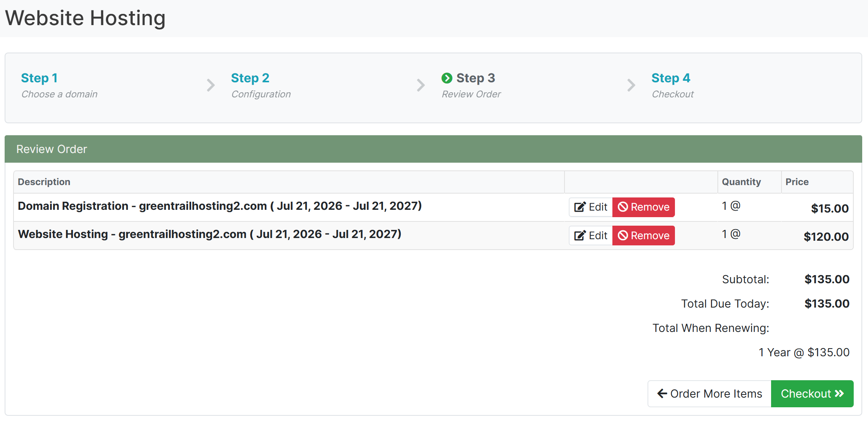The image size is (868, 432).
Task: Click the Website Hosting page title
Action: [x=85, y=18]
